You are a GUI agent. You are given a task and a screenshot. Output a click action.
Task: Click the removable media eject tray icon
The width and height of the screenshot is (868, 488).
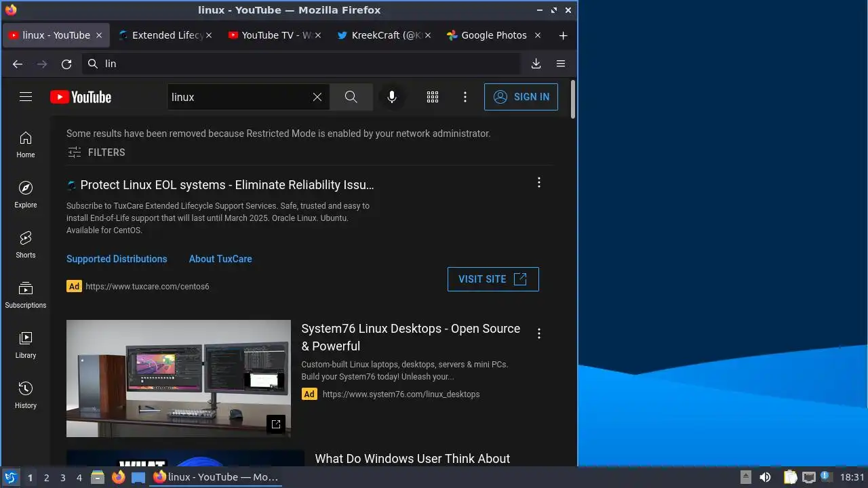point(745,477)
